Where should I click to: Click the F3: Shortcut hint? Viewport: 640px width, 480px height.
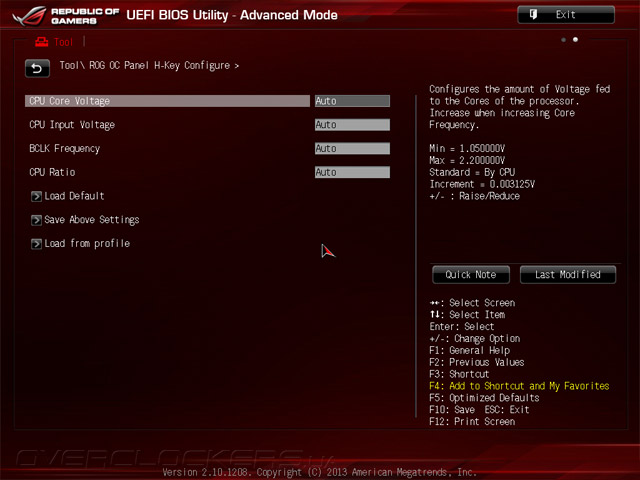click(x=459, y=374)
